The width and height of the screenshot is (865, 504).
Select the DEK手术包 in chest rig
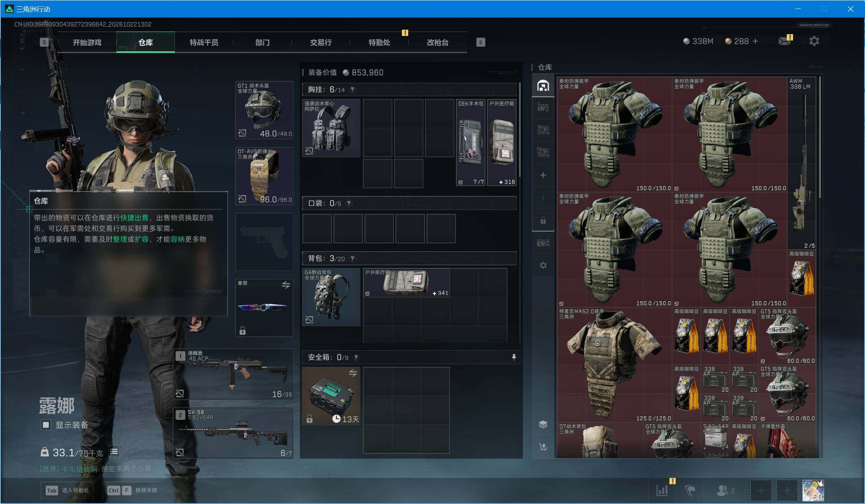(x=471, y=143)
